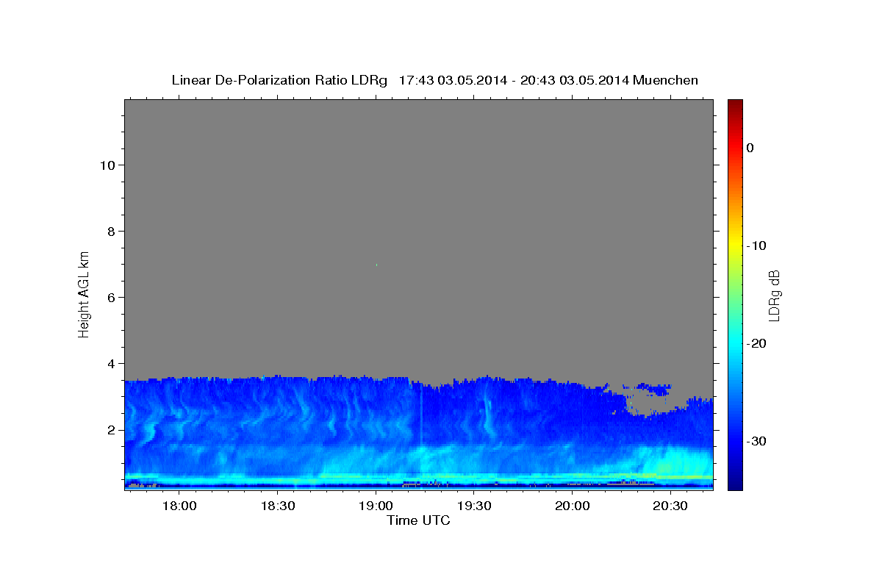Click the height tick label 2
882x588 pixels.
tap(110, 430)
